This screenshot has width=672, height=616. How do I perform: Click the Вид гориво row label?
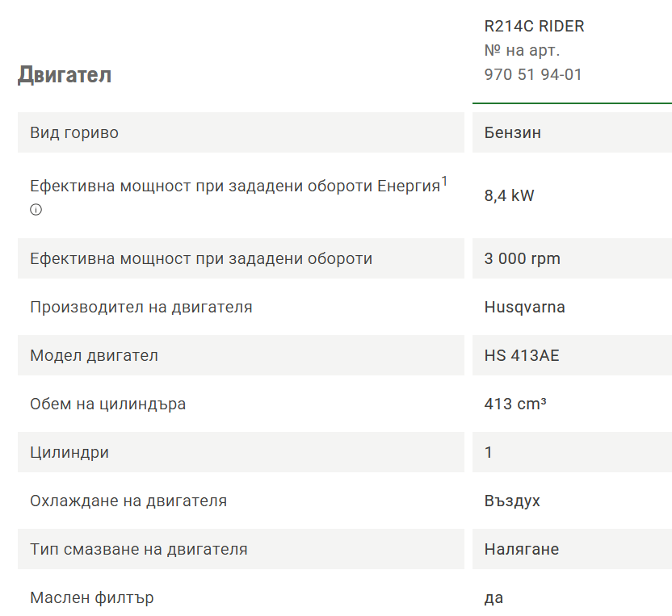pos(74,132)
